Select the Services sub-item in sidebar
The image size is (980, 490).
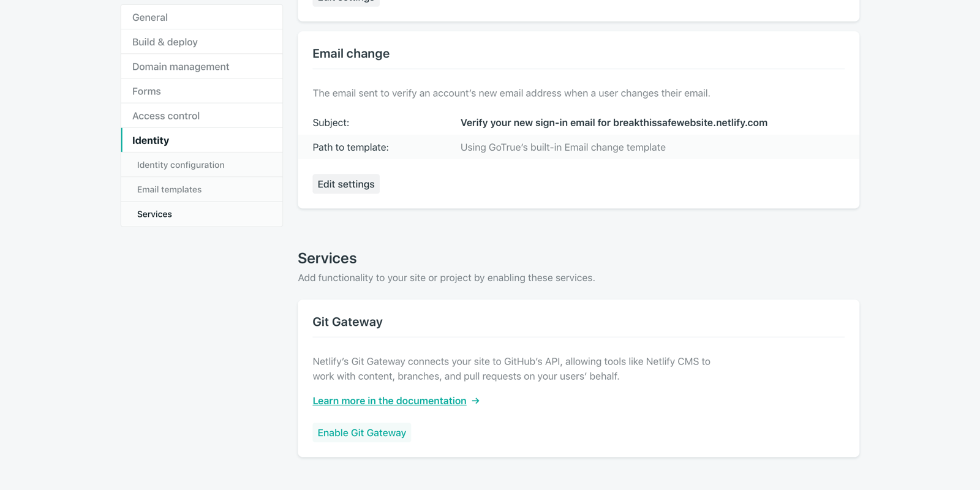coord(154,214)
